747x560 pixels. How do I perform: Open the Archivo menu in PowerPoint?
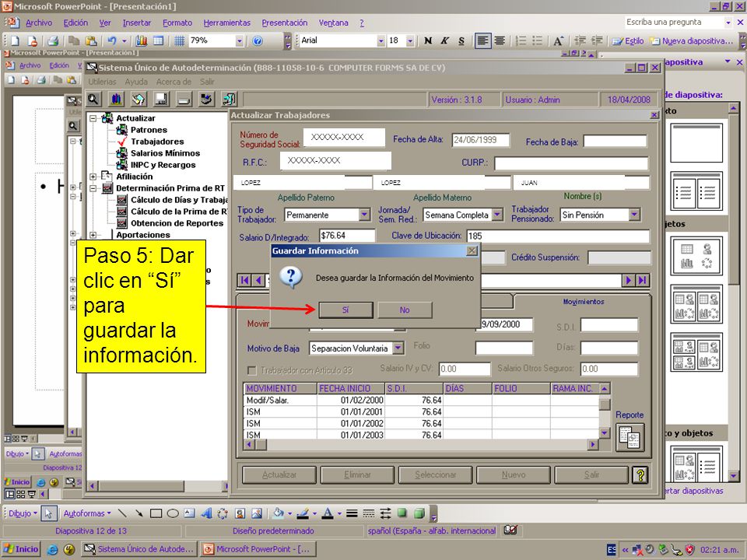[x=39, y=23]
